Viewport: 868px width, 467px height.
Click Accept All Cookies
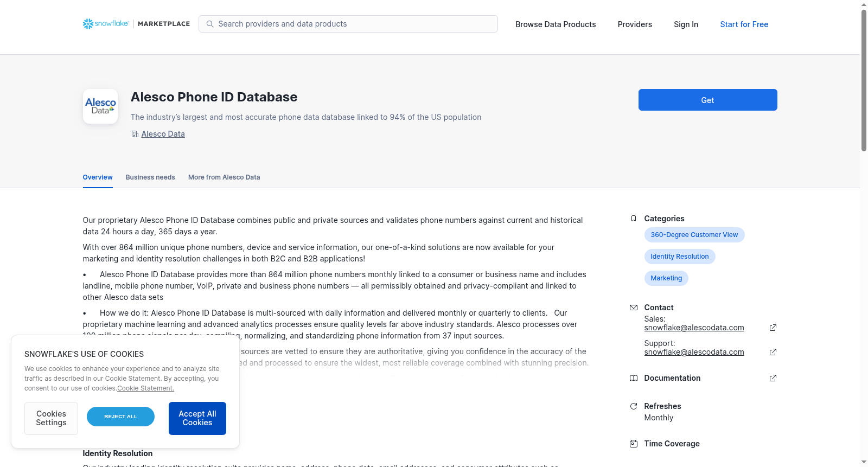197,418
